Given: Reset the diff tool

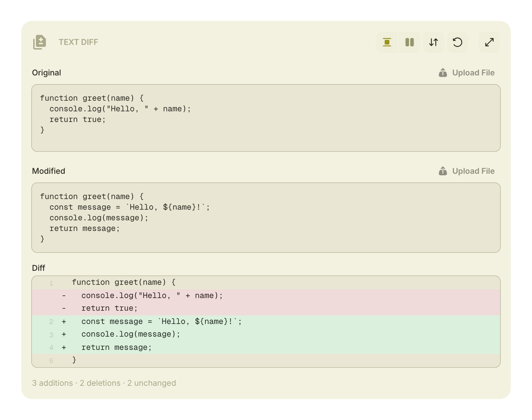Looking at the screenshot, I should point(457,42).
